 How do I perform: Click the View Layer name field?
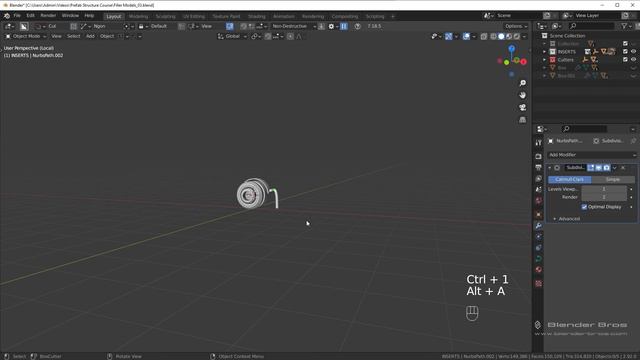(597, 16)
